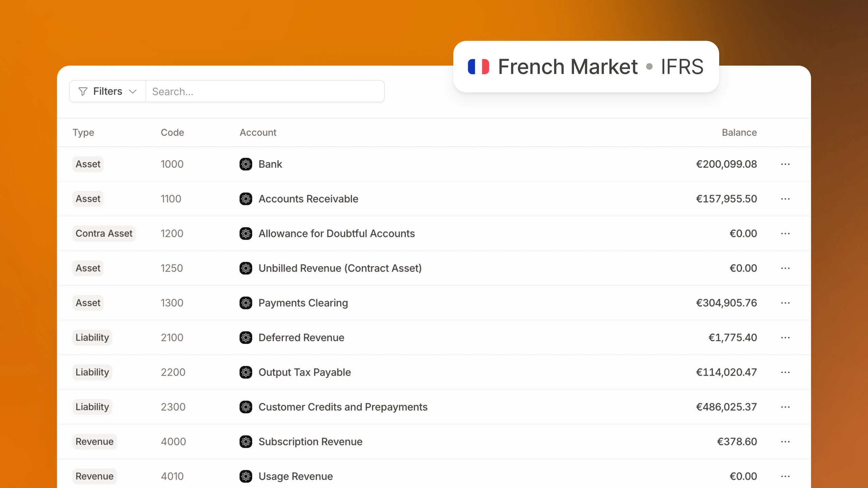Sort by the Balance column header
This screenshot has width=868, height=488.
click(x=739, y=133)
